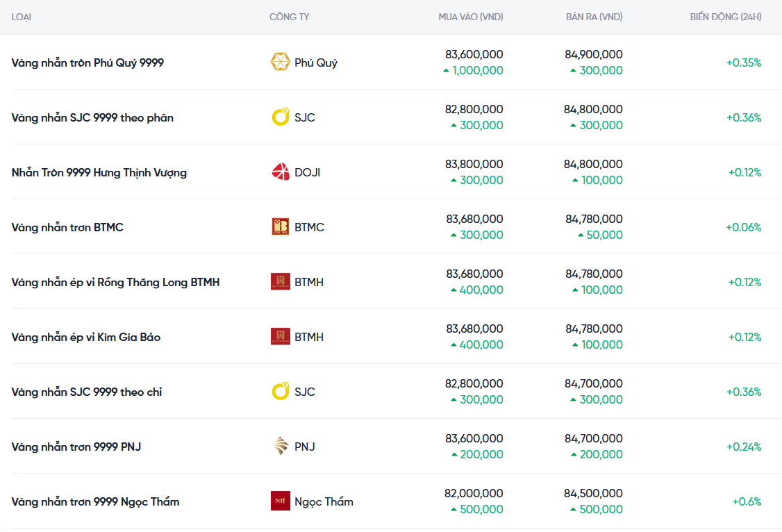Open Vàng nhẫn SJC 9999 theo chỉ
The image size is (782, 532).
click(x=87, y=392)
